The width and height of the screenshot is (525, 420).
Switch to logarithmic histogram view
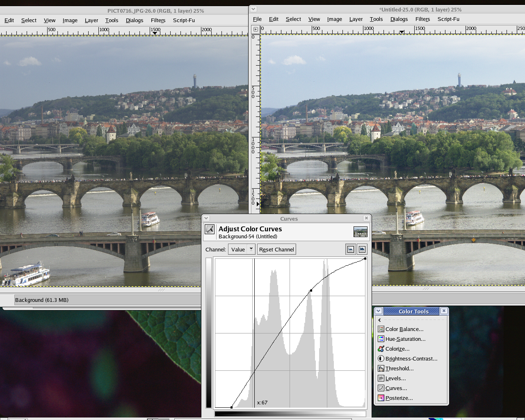coord(362,249)
